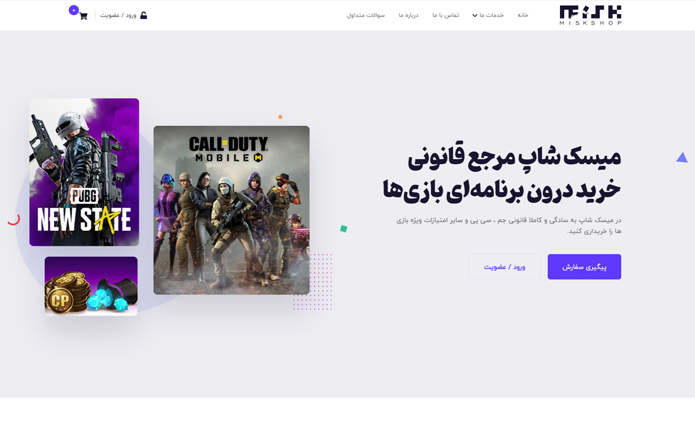This screenshot has height=435, width=695.
Task: Click the cart item count badge
Action: tap(74, 10)
